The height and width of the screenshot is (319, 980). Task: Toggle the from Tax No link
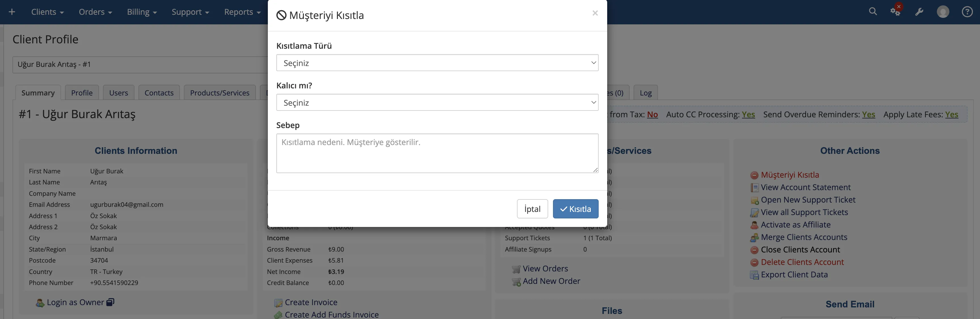653,114
